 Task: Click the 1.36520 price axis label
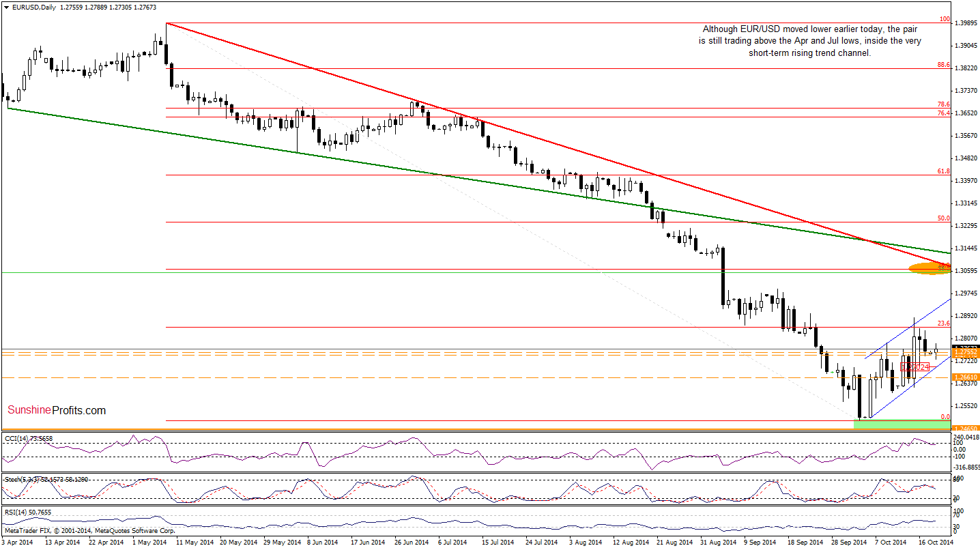[965, 114]
